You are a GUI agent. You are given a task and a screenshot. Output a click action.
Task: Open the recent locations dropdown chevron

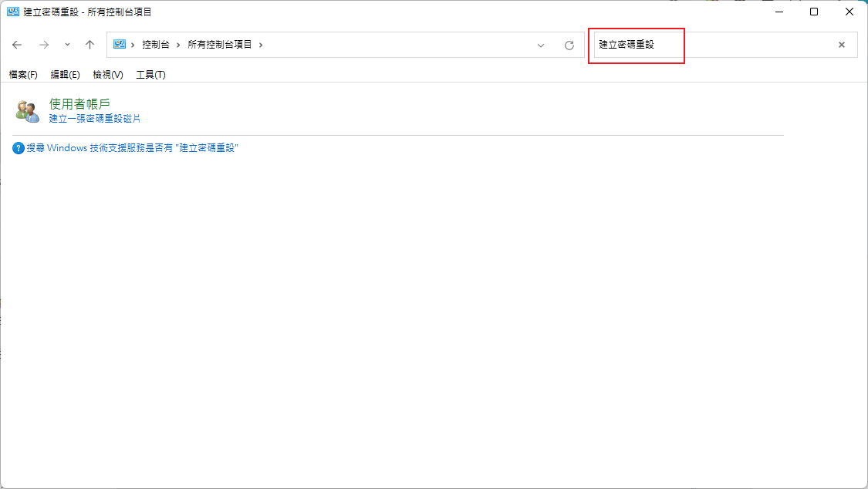66,45
